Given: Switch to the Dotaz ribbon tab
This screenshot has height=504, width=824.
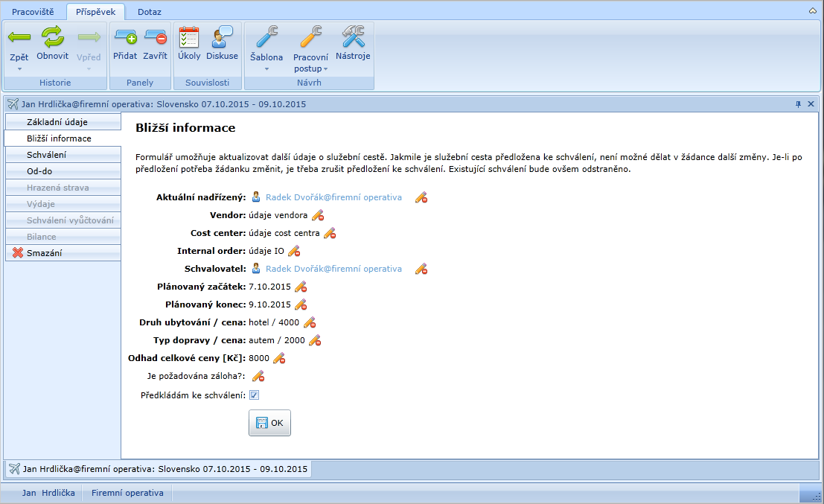Looking at the screenshot, I should (x=150, y=12).
